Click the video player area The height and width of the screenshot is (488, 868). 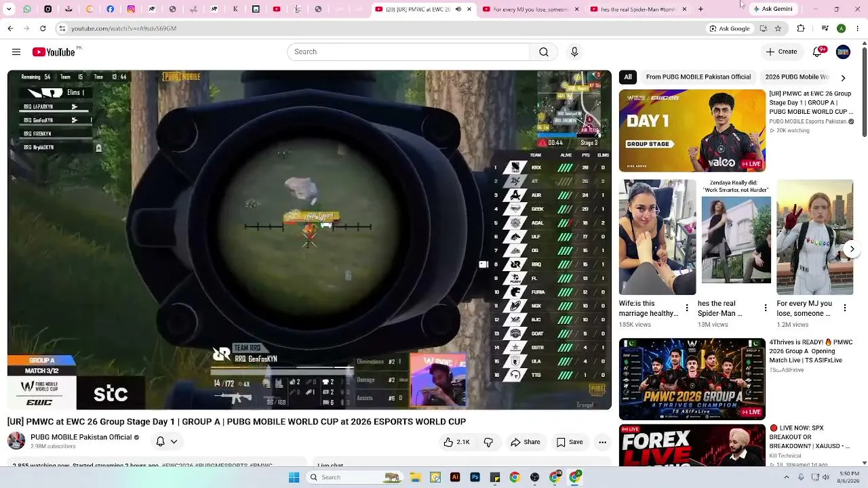[x=309, y=240]
